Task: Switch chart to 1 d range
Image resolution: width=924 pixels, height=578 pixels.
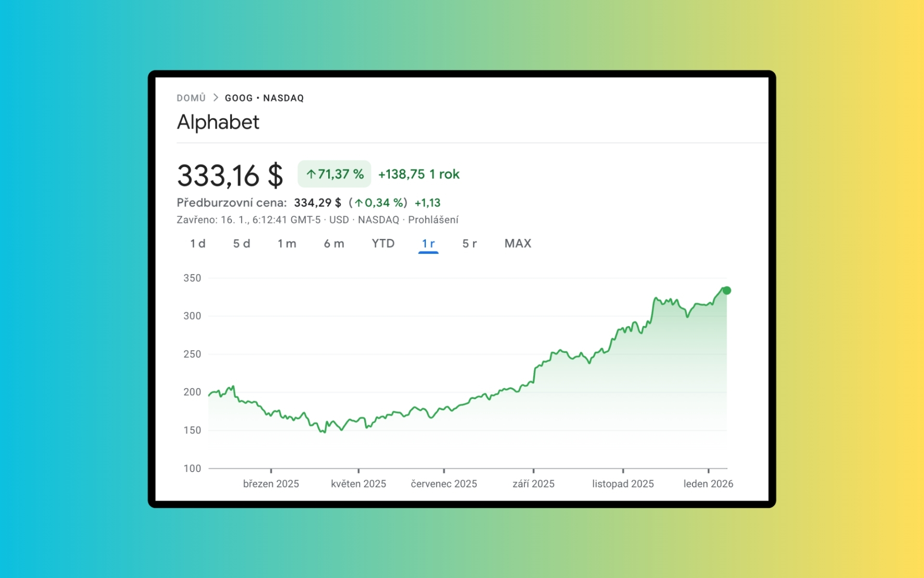Action: tap(197, 244)
